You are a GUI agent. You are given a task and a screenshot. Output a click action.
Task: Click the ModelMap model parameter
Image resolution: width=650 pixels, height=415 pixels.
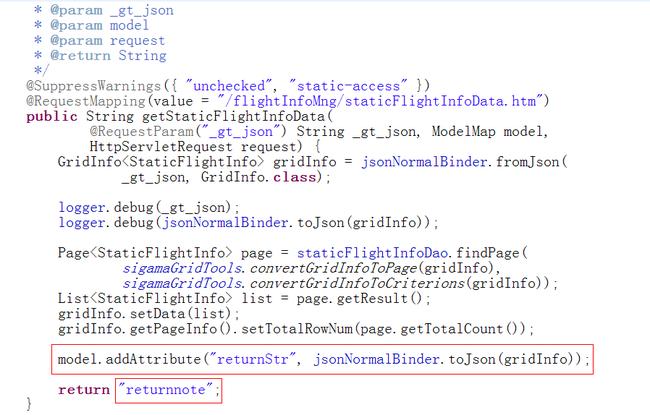[487, 132]
